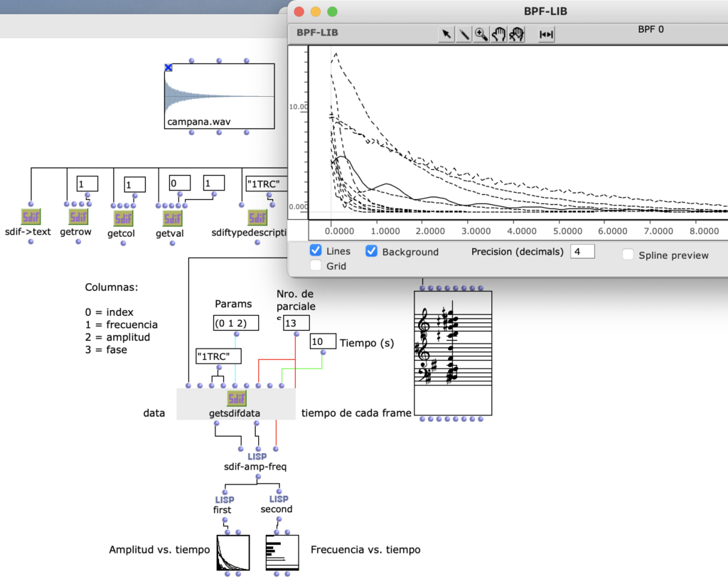
Task: Select the Tiempo value box showing 10
Action: [322, 342]
